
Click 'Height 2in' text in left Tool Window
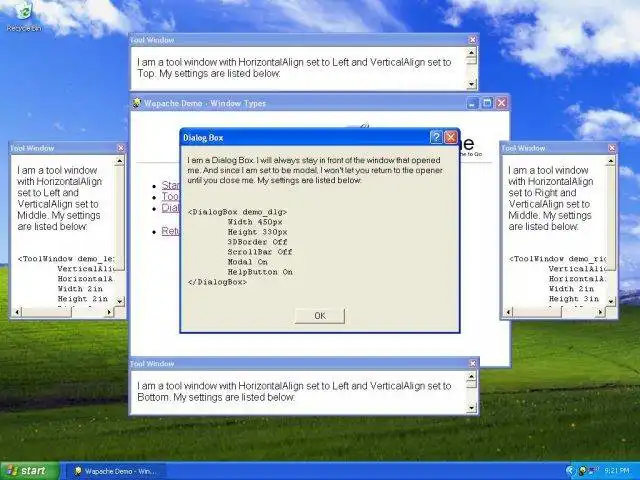pyautogui.click(x=82, y=299)
